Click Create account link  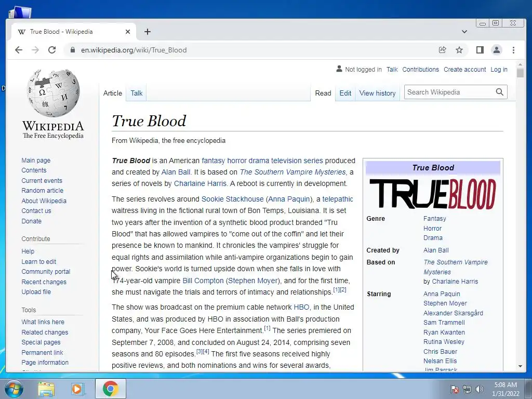click(464, 69)
